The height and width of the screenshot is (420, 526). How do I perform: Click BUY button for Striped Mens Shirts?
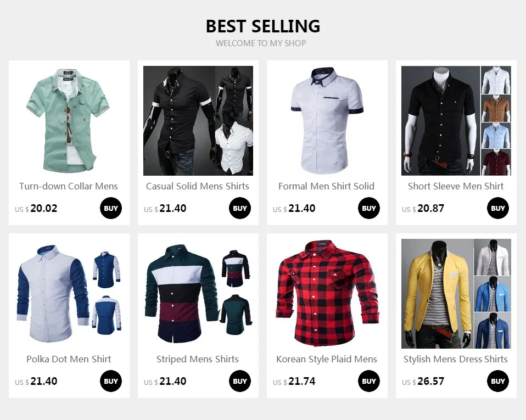pyautogui.click(x=240, y=381)
